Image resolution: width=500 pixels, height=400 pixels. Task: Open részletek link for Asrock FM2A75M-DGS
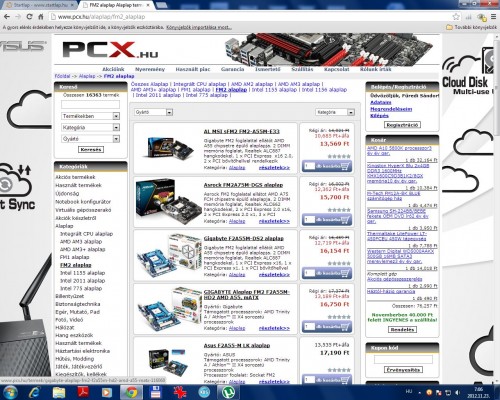(274, 221)
